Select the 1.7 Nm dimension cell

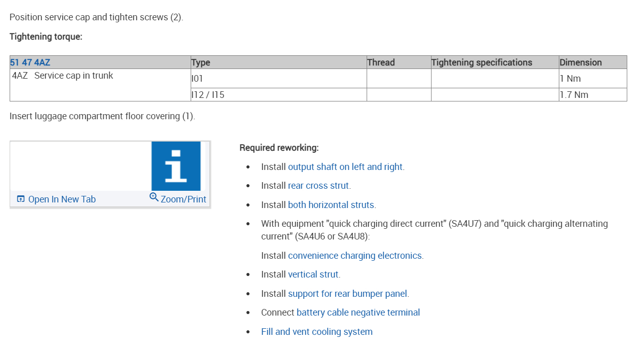pyautogui.click(x=574, y=95)
